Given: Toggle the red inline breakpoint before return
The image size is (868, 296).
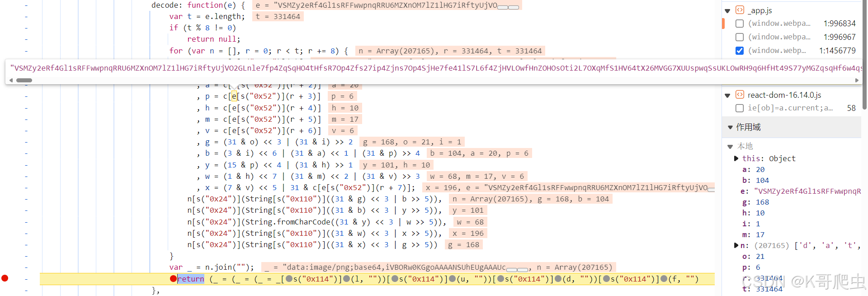Looking at the screenshot, I should (x=173, y=279).
